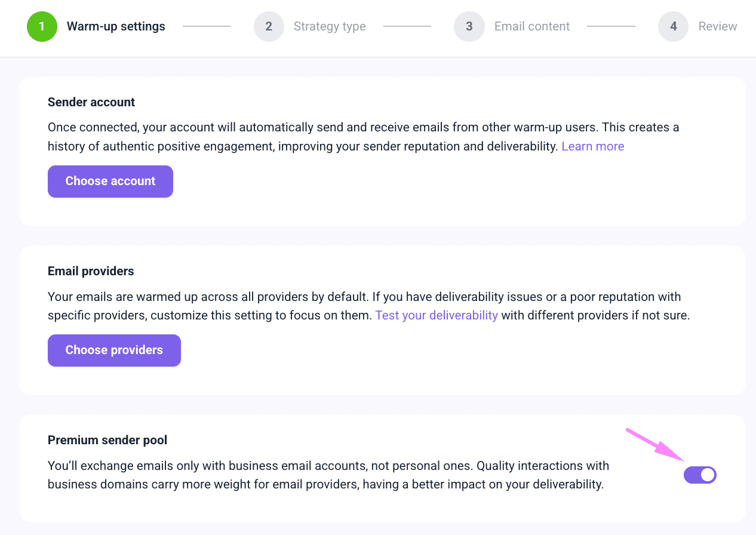
Task: Click the Choose account button
Action: pos(110,181)
